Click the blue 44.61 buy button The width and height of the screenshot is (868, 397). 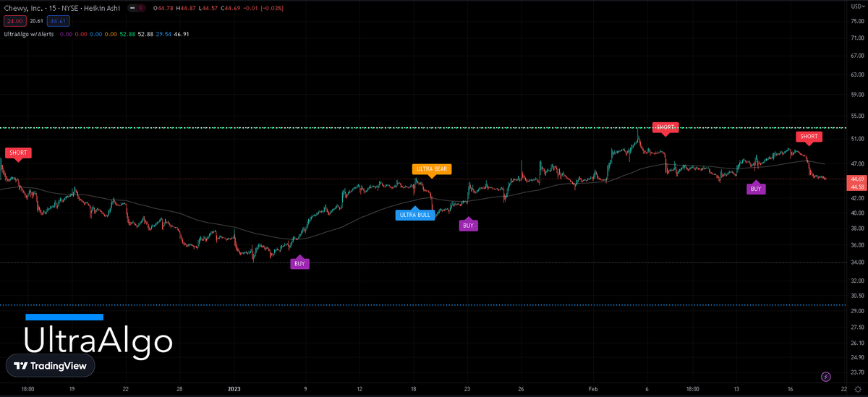pyautogui.click(x=59, y=21)
